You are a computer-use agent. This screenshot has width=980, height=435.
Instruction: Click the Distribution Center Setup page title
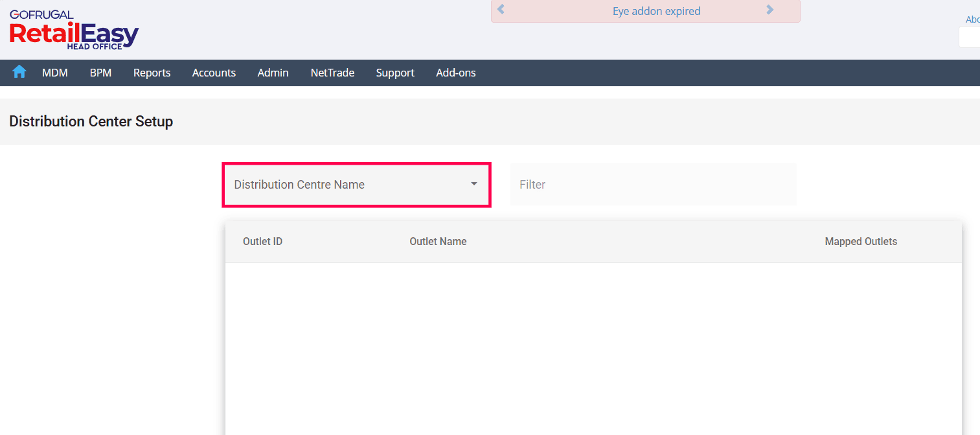pyautogui.click(x=91, y=121)
